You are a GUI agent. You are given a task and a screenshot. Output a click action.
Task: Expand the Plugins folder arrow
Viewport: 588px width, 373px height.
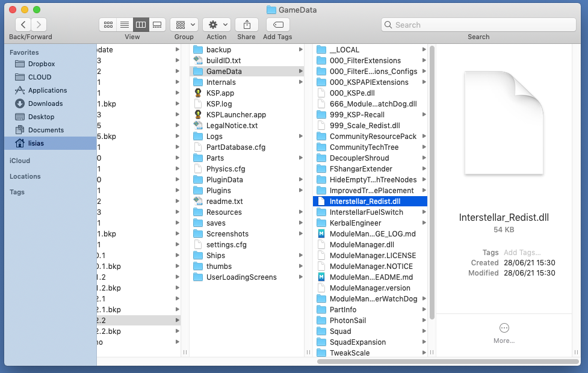pos(300,191)
